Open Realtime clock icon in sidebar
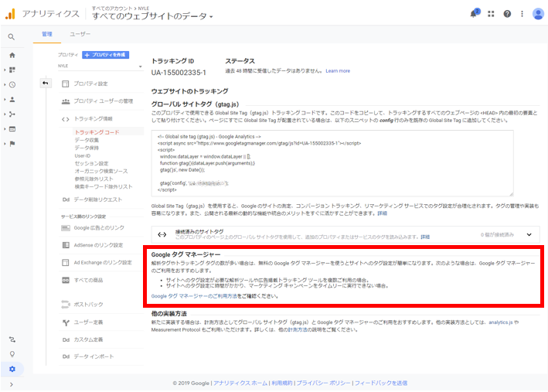This screenshot has width=548, height=392. (12, 84)
